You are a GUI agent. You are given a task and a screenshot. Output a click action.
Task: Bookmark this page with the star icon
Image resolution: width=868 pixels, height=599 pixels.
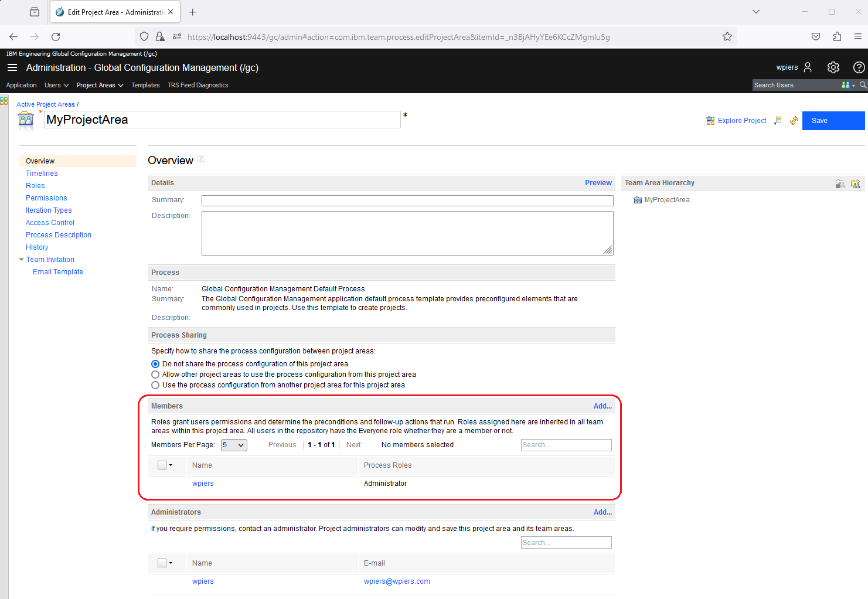(727, 36)
